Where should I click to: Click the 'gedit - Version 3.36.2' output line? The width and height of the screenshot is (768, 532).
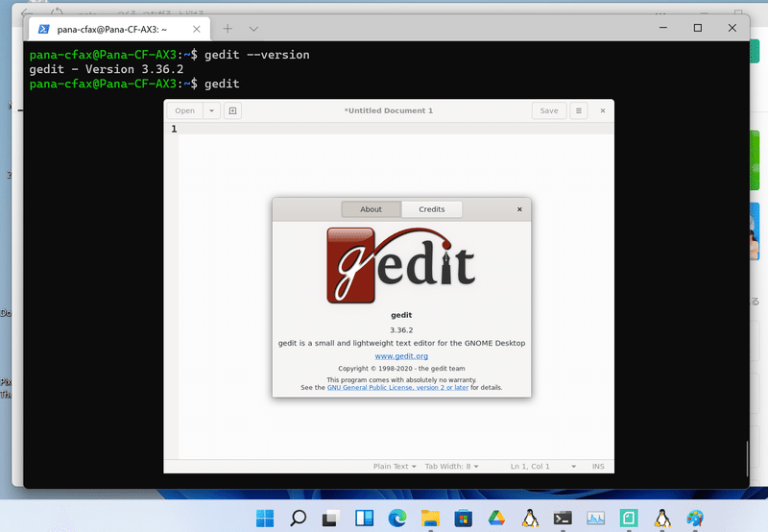point(107,69)
